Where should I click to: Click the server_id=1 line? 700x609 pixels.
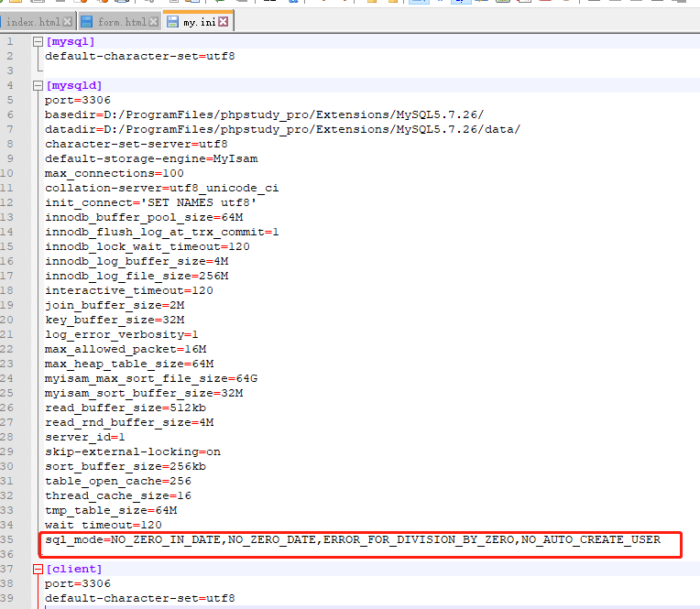point(85,437)
